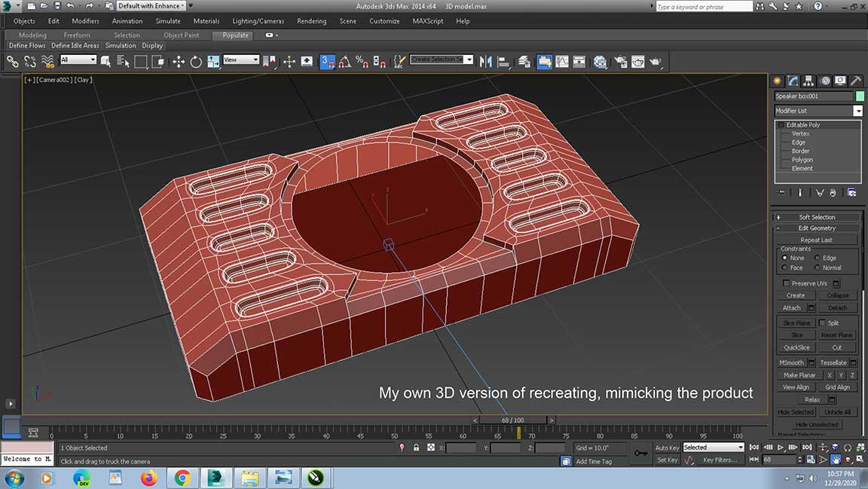Enable the Preserve UVs checkbox
868x489 pixels.
[x=787, y=283]
